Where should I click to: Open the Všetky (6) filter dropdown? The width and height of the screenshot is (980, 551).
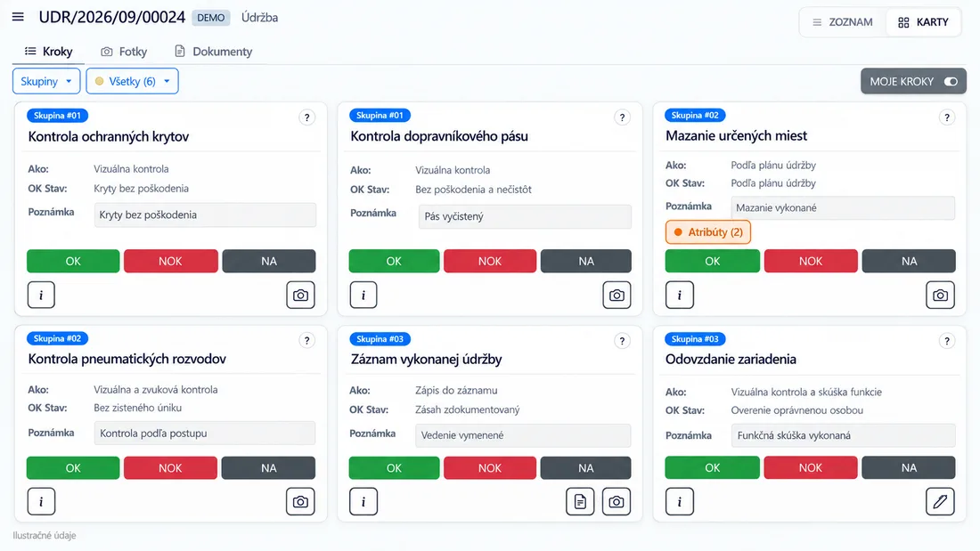point(132,81)
